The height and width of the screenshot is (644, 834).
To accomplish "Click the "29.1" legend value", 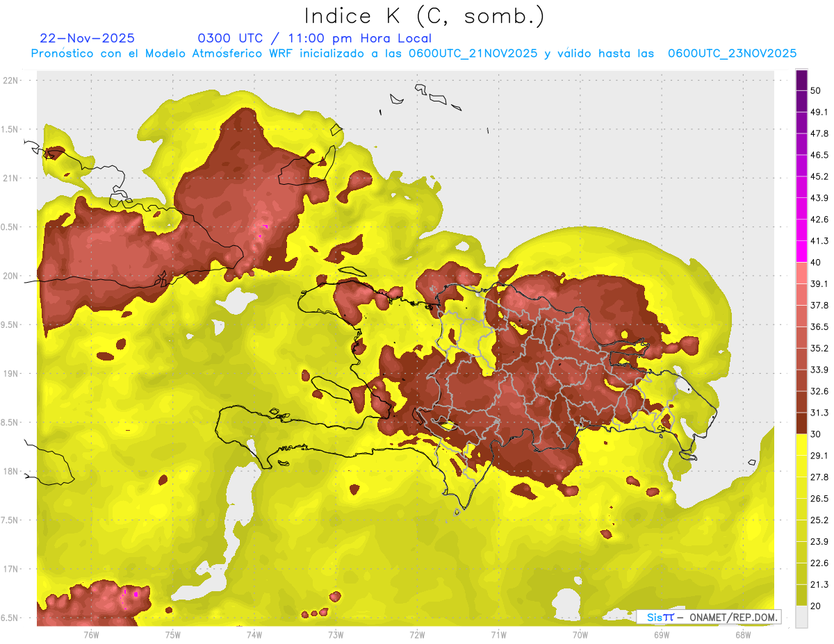I will [x=819, y=456].
